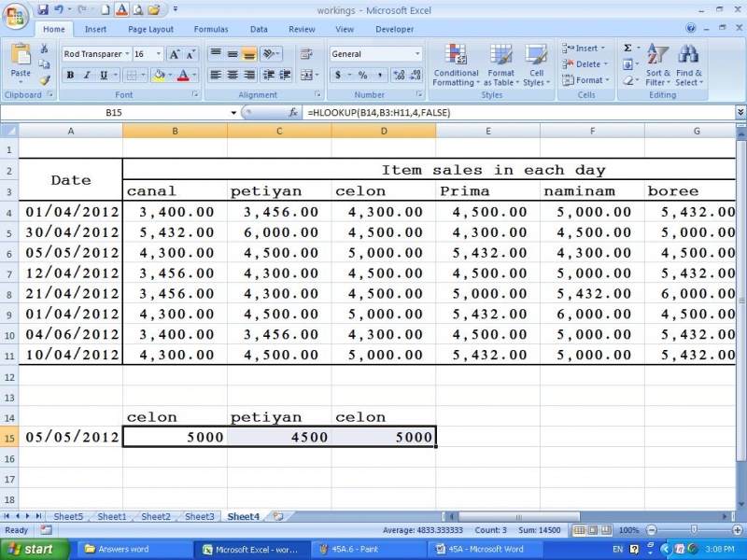The width and height of the screenshot is (747, 560).
Task: Toggle Bold formatting
Action: (x=71, y=76)
